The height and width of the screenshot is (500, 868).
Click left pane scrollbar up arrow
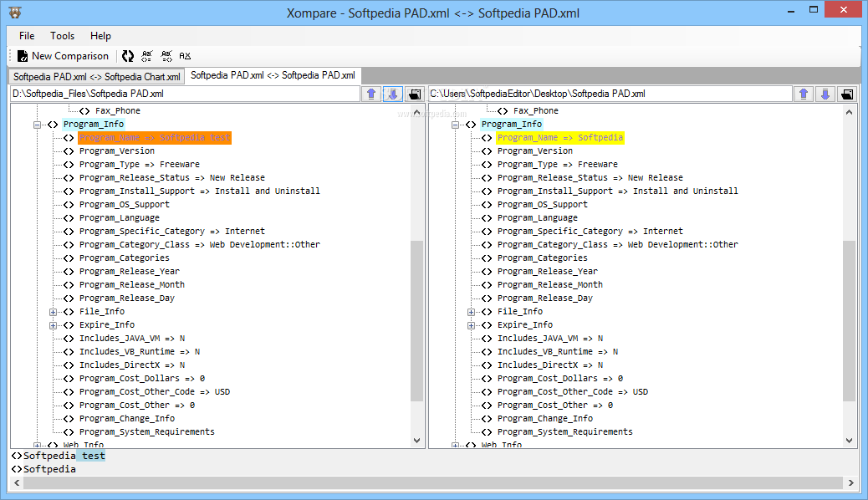point(416,112)
